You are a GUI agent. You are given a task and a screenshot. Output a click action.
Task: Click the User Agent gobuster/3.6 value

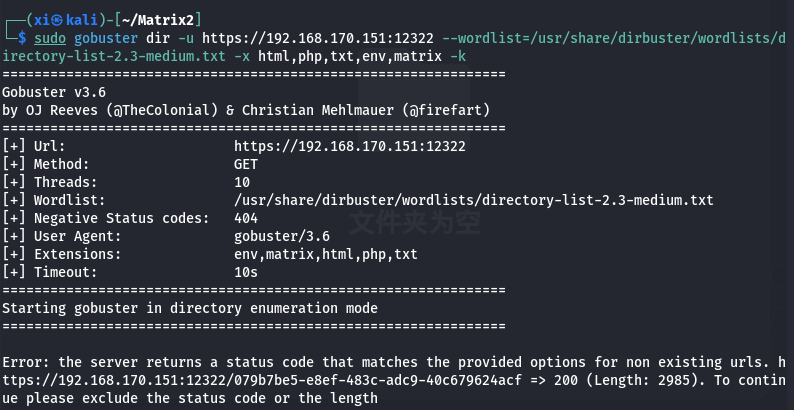pos(282,236)
